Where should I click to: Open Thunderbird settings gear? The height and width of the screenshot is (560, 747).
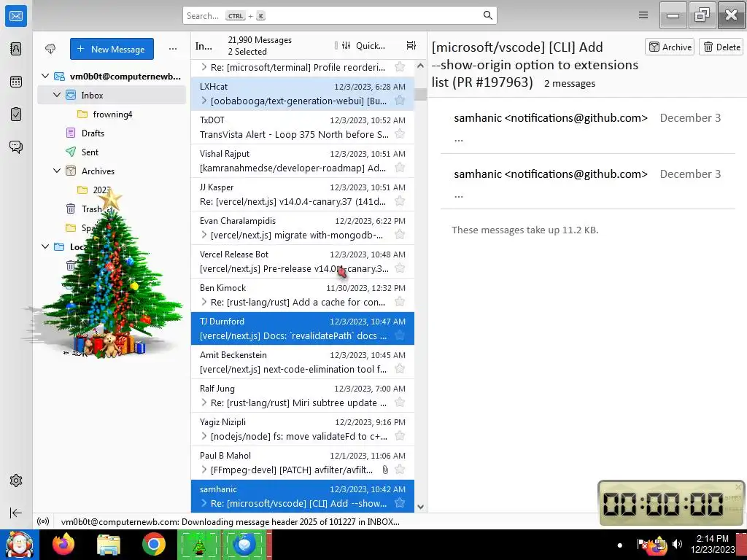coord(16,481)
